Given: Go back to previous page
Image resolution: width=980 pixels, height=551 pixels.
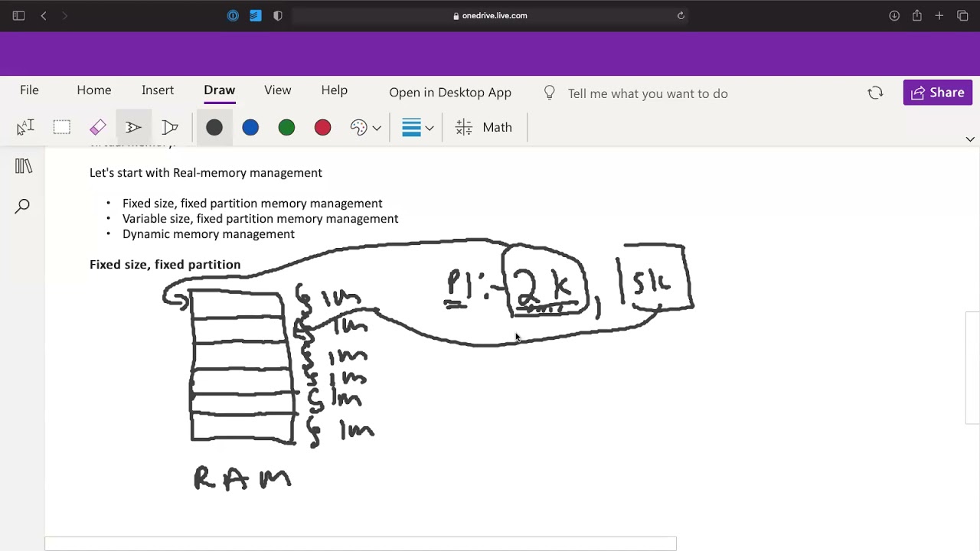Looking at the screenshot, I should [x=44, y=15].
